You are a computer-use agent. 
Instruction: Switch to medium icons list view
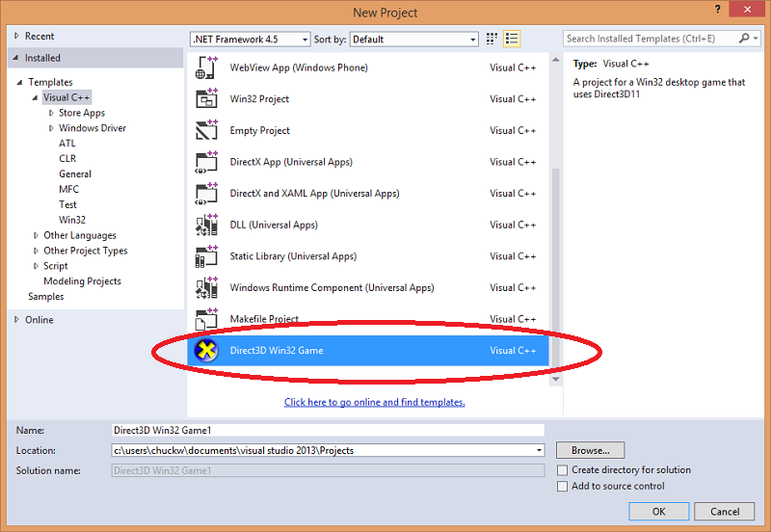pos(512,39)
